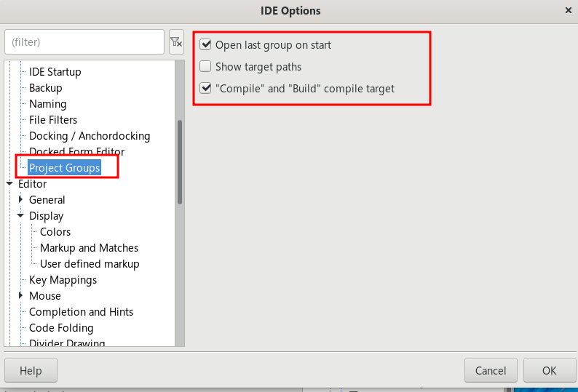Open Key Mappings settings

pos(63,280)
